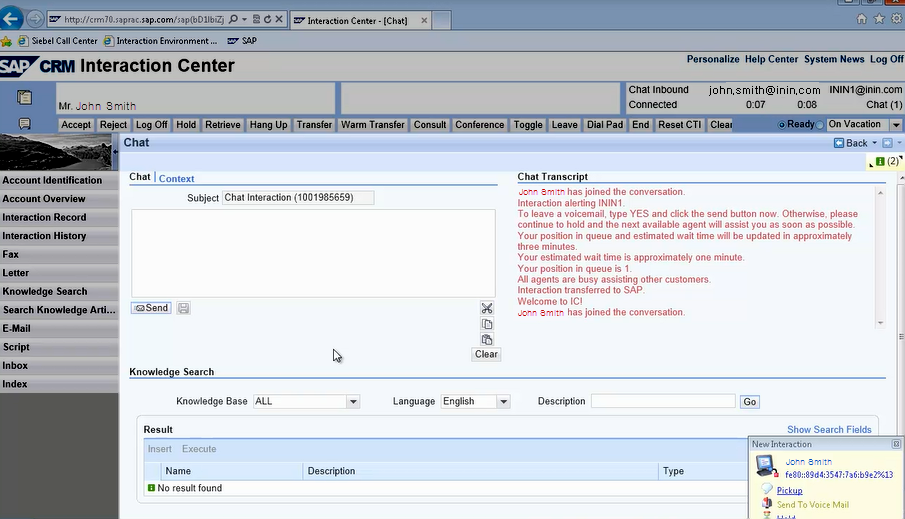
Task: Click the scissors cut icon
Action: click(487, 309)
